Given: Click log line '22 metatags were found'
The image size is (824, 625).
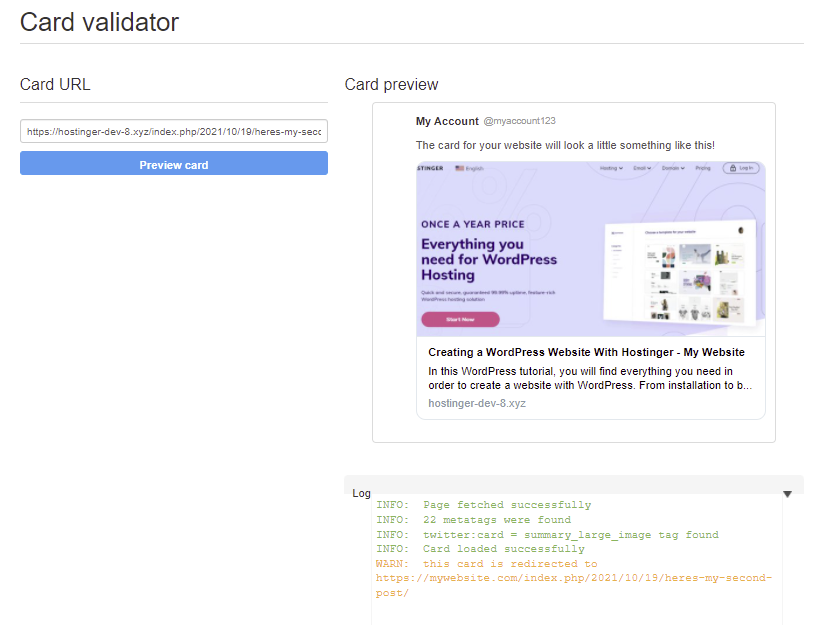Looking at the screenshot, I should point(473,519).
